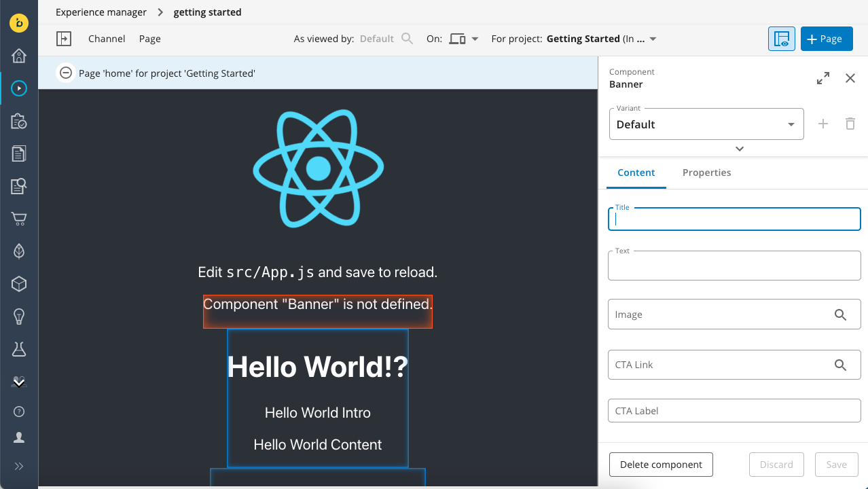The height and width of the screenshot is (489, 868).
Task: Open the device viewport dropdown
Action: coord(464,39)
